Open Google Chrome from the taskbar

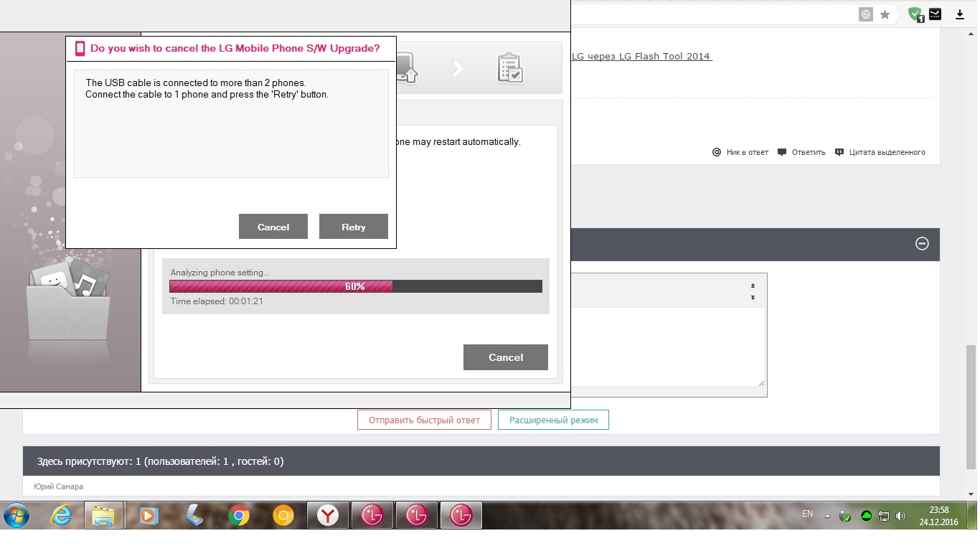[239, 515]
